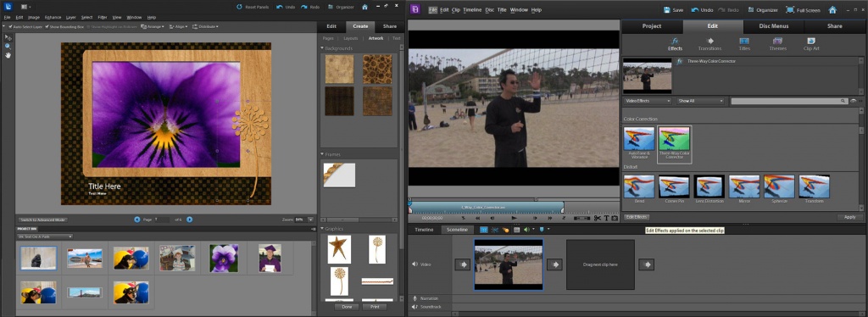Click home icon in Premiere Elements
Viewport: 868px width, 317px height.
pyautogui.click(x=832, y=10)
